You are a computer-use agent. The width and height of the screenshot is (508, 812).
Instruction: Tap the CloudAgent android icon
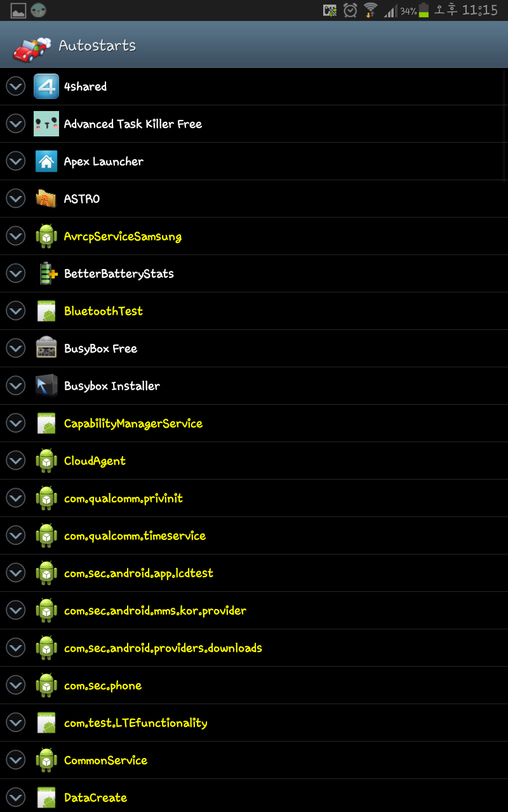point(46,461)
